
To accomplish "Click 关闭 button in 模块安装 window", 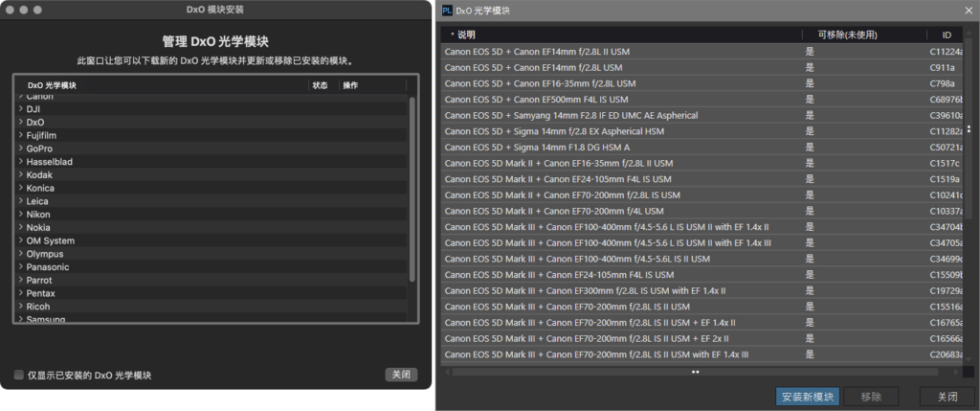I will [x=401, y=375].
